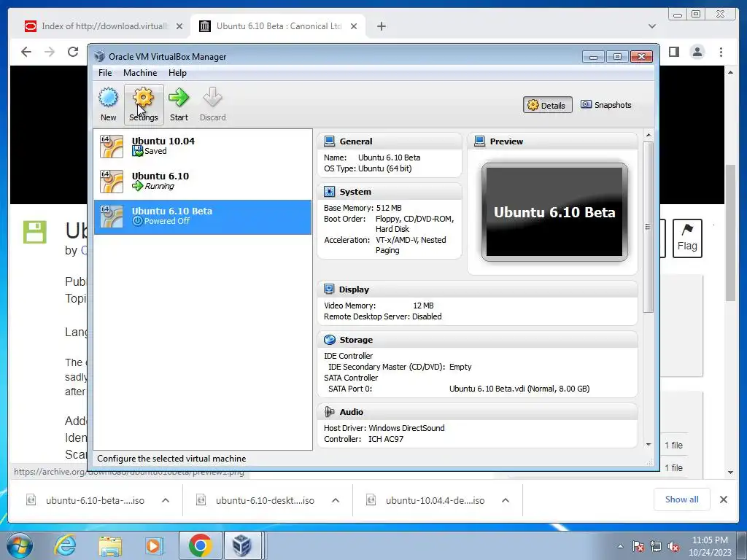Screen dimensions: 747x560
Task: Click the greyed-out Discard toolbar icon
Action: 212,104
